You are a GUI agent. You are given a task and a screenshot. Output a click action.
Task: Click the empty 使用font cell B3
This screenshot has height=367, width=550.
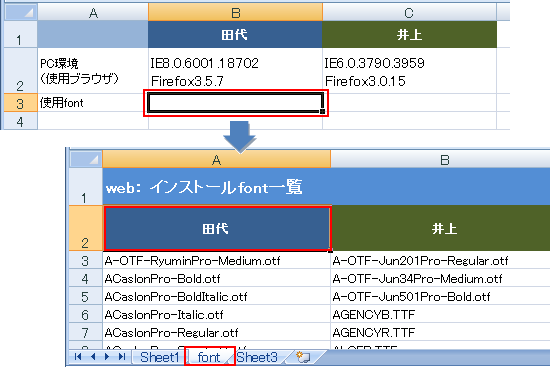pyautogui.click(x=236, y=103)
